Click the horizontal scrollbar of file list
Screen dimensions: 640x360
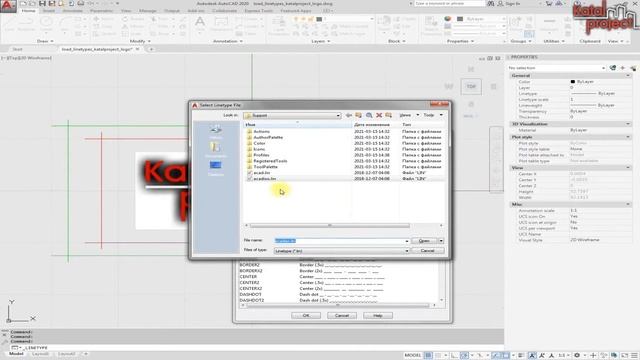(x=329, y=226)
